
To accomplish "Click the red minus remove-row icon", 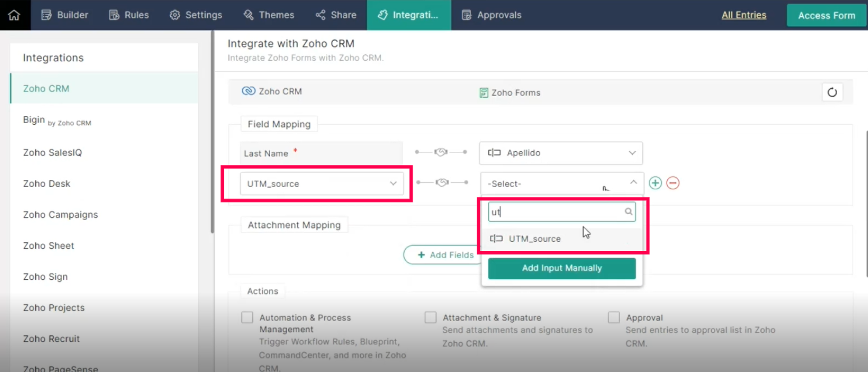I will [x=673, y=183].
